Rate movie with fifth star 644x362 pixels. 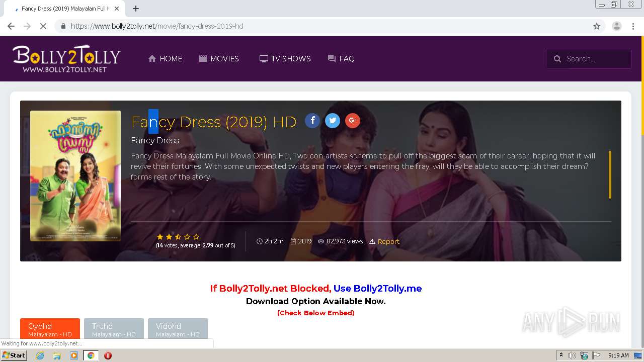point(196,236)
